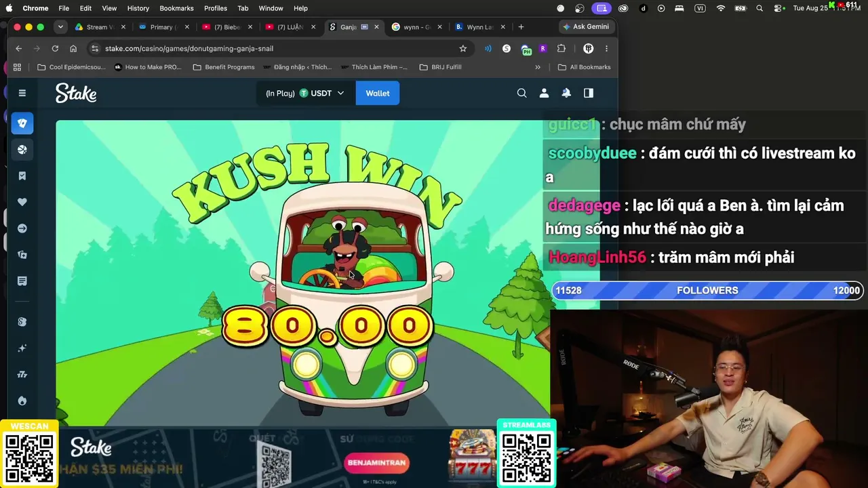Open macOS Control Center
Image resolution: width=868 pixels, height=488 pixels.
779,8
